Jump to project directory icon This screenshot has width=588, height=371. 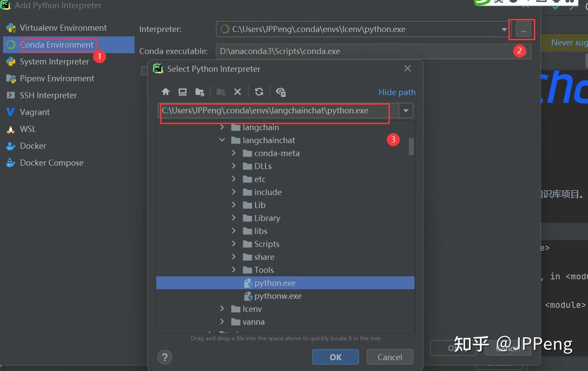pos(199,92)
